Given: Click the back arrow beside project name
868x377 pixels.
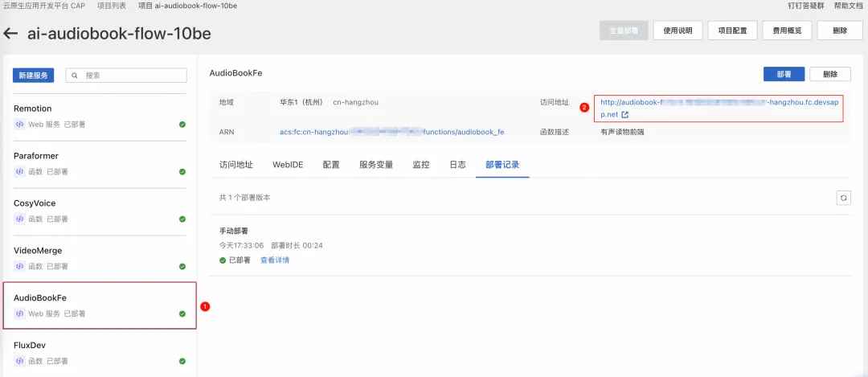Looking at the screenshot, I should [x=10, y=33].
